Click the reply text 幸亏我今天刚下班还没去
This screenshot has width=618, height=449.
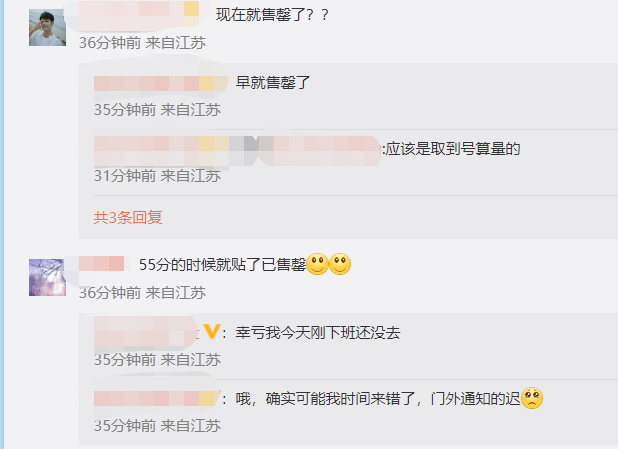pyautogui.click(x=318, y=333)
